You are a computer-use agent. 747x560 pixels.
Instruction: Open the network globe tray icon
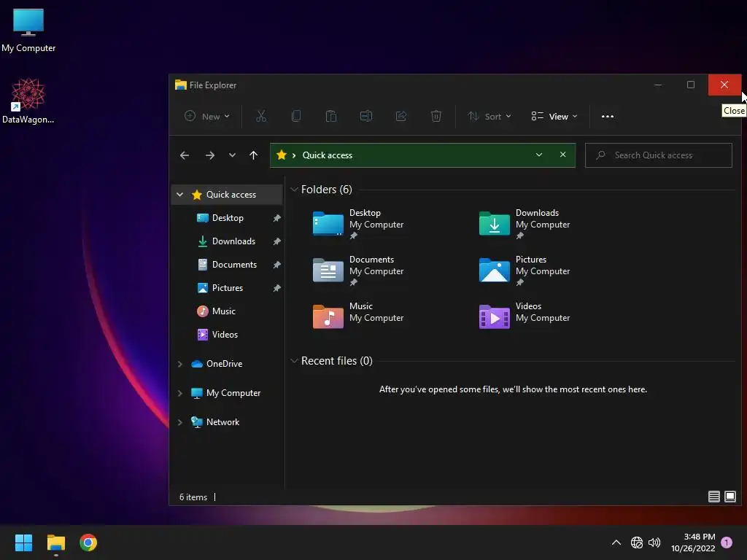[636, 542]
